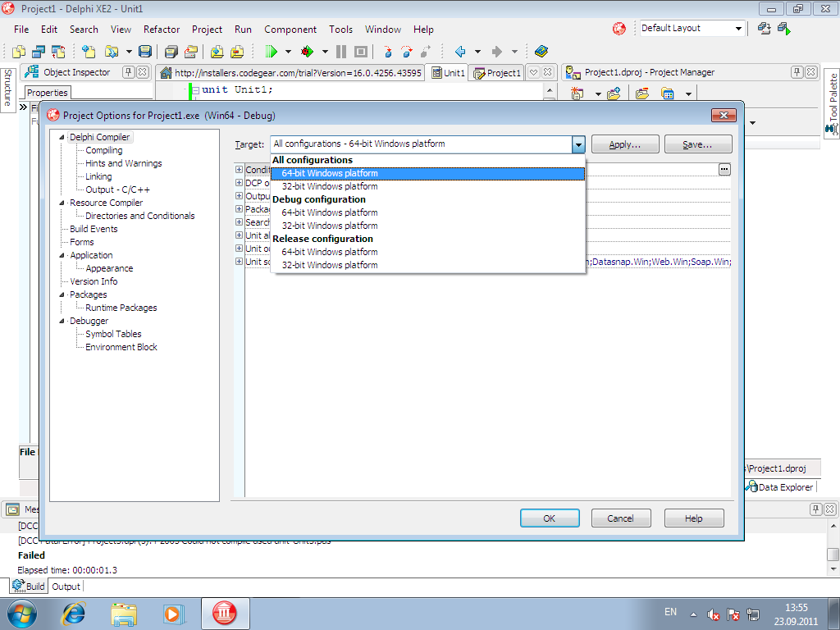This screenshot has height=630, width=840.
Task: Click the Save... button
Action: [x=698, y=144]
